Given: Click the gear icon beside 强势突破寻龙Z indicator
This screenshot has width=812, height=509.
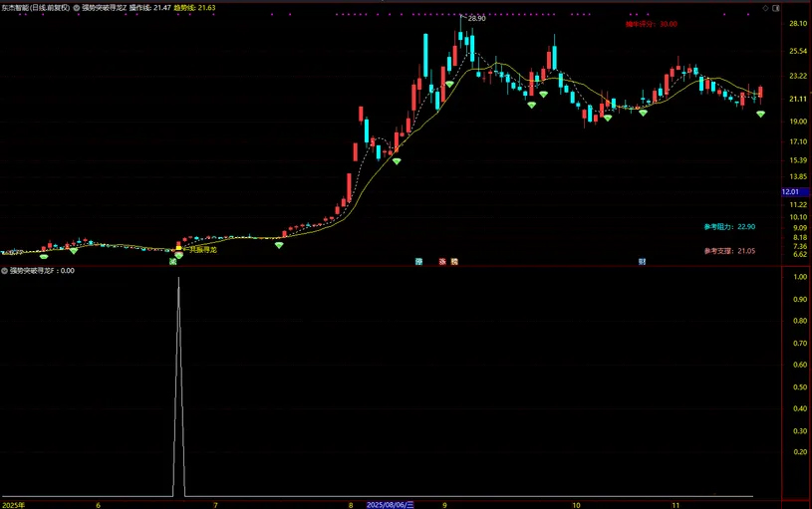Looking at the screenshot, I should [76, 6].
